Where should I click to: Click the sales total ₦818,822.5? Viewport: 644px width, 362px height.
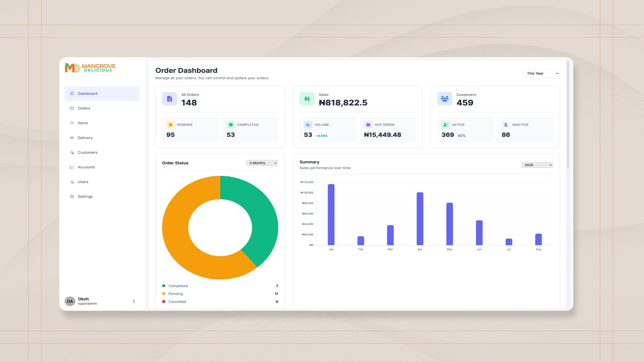point(343,103)
